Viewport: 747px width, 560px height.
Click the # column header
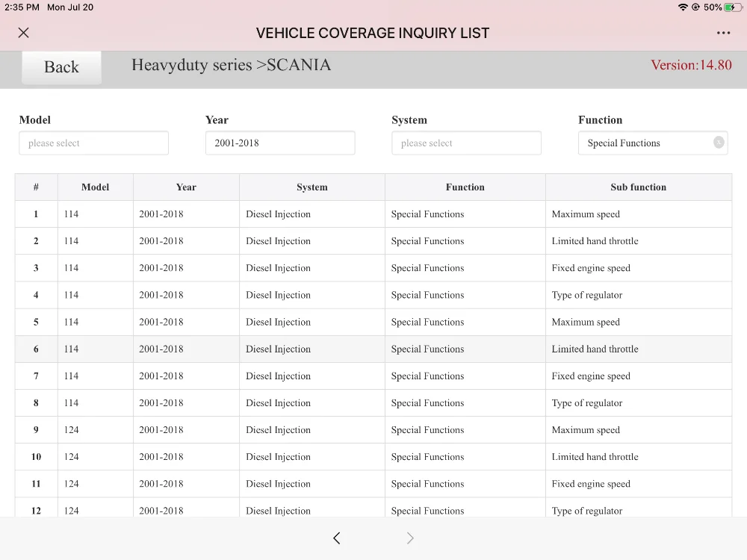[x=36, y=187]
